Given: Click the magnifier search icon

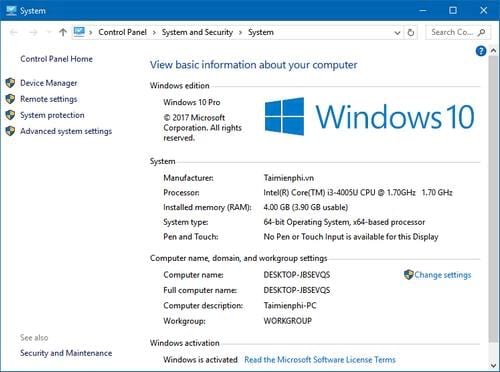Looking at the screenshot, I should coord(481,32).
